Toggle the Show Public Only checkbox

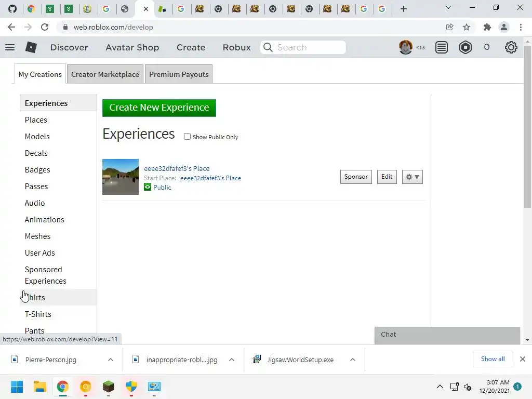[x=187, y=137]
